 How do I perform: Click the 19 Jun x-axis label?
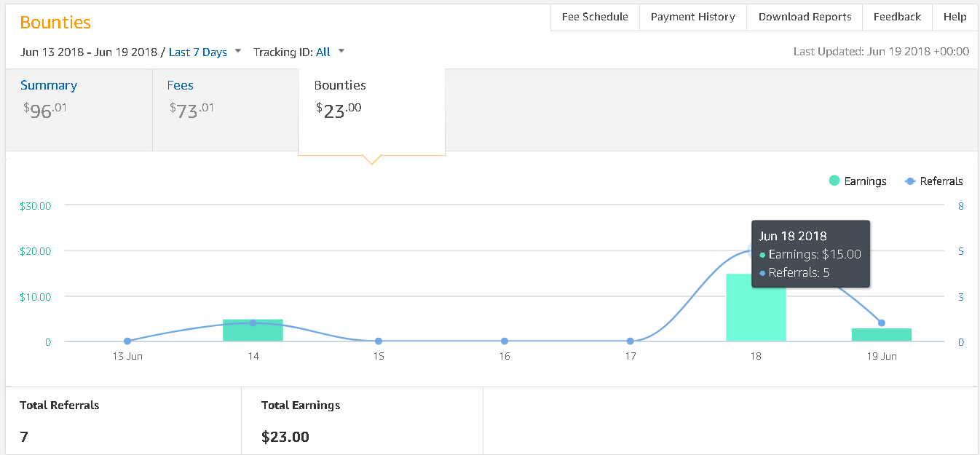882,356
